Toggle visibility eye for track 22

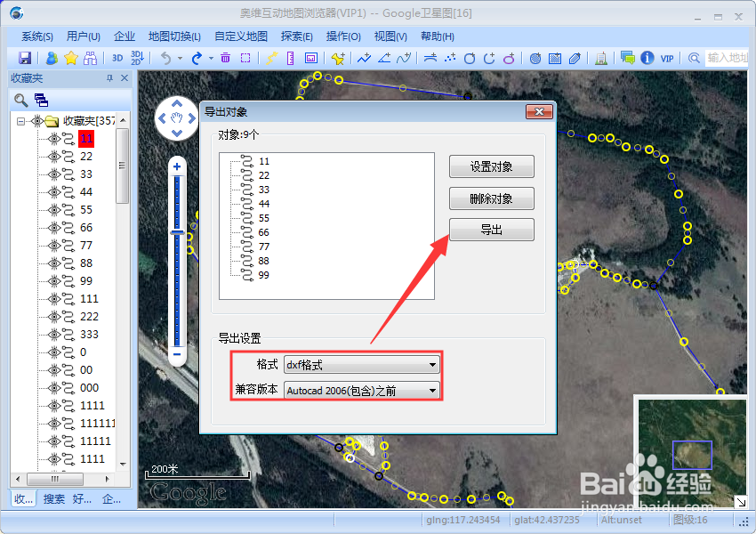coord(54,157)
